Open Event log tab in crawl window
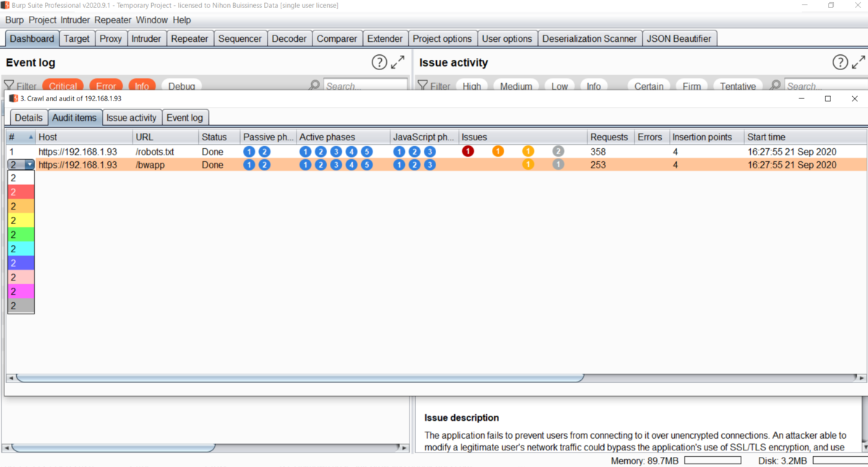Viewport: 868px width, 467px height. (x=184, y=117)
